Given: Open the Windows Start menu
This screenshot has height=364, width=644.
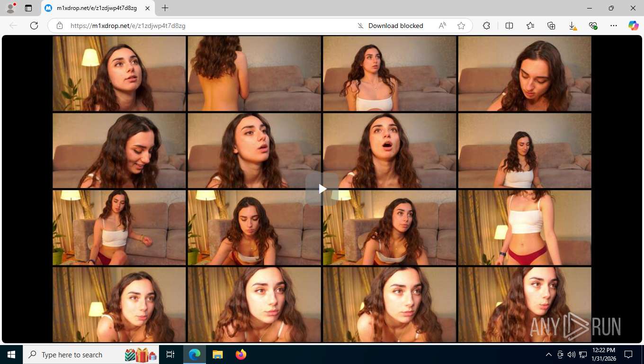Looking at the screenshot, I should (11, 355).
